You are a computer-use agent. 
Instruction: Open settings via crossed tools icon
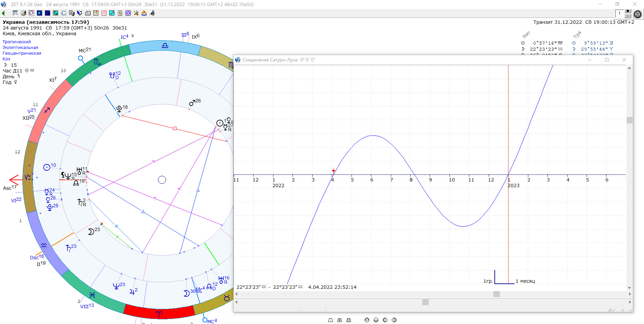coord(136,13)
